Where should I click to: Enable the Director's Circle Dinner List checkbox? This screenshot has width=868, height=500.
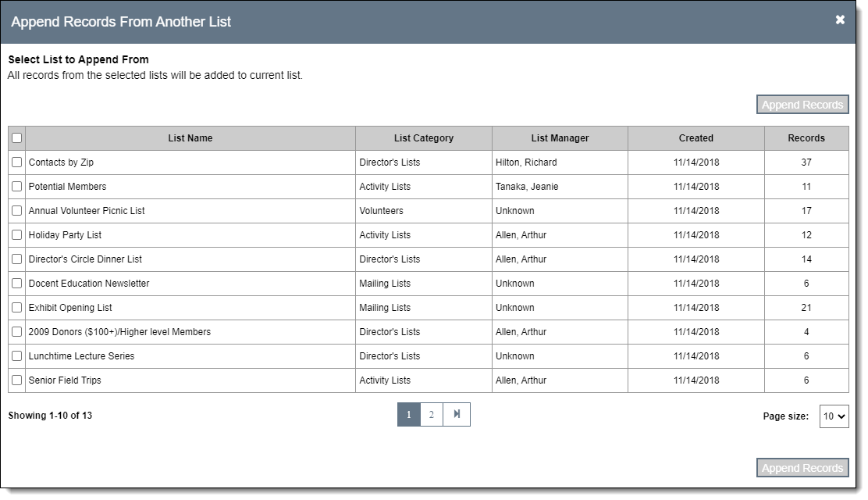click(17, 259)
